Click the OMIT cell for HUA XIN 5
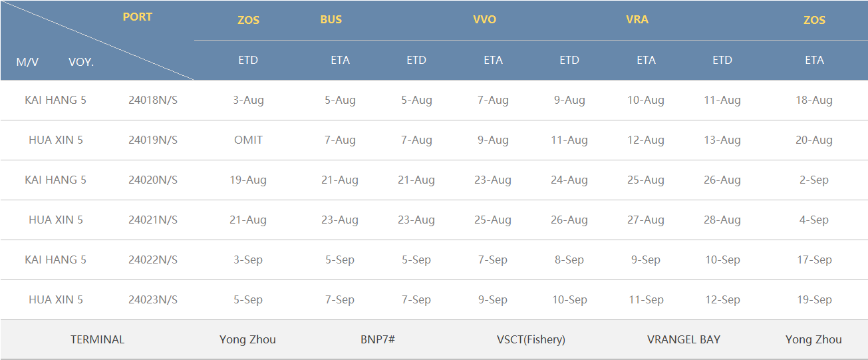The height and width of the screenshot is (360, 868). click(x=248, y=140)
